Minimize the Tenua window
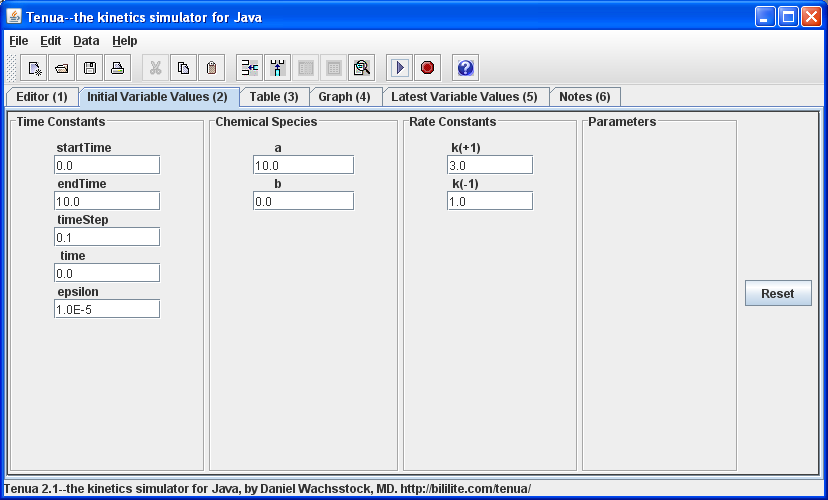This screenshot has height=500, width=828. 764,16
